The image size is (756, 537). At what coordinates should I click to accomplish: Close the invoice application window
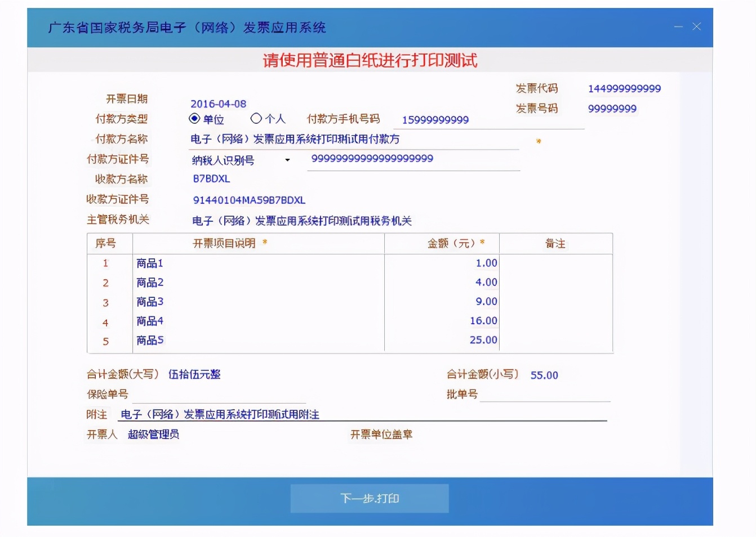tap(696, 26)
